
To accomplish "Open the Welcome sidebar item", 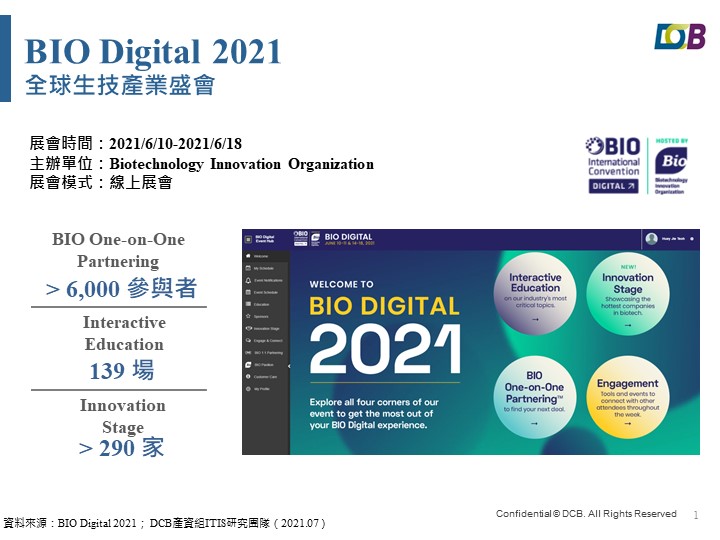I will tap(260, 257).
